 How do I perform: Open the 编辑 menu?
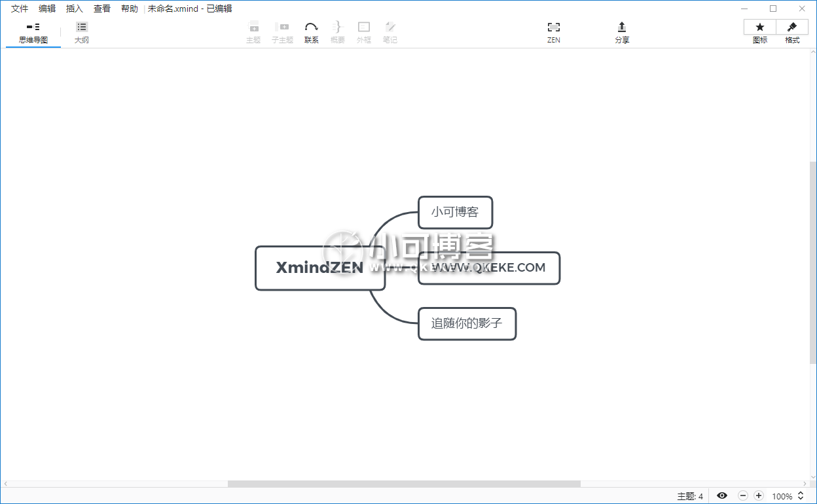tap(47, 9)
